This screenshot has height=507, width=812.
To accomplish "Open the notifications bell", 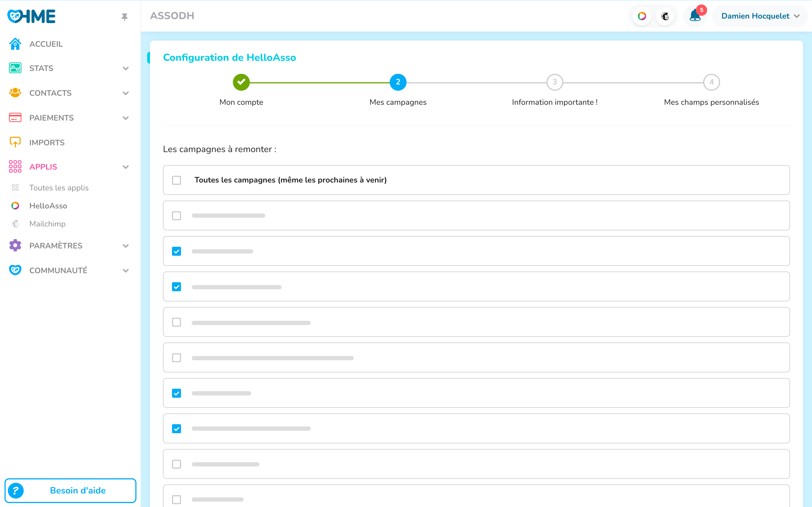I will pos(695,16).
